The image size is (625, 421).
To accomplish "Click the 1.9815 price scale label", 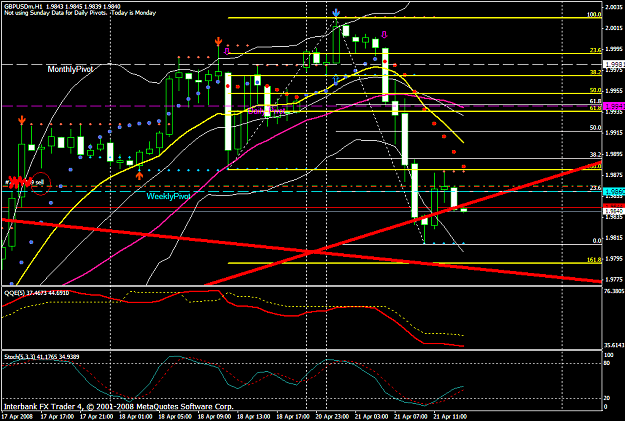I will (614, 238).
